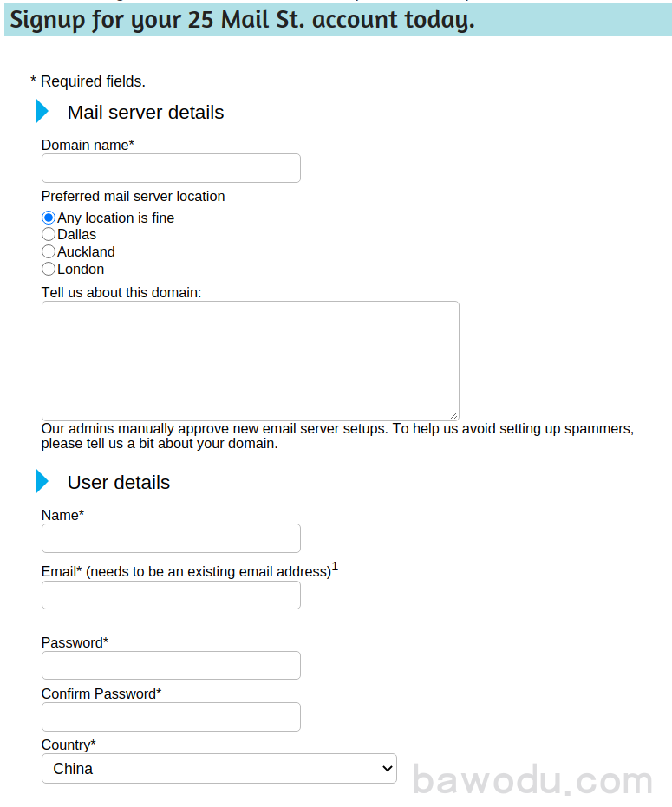Select London as preferred server location
Screen dimensions: 672x807
49,269
